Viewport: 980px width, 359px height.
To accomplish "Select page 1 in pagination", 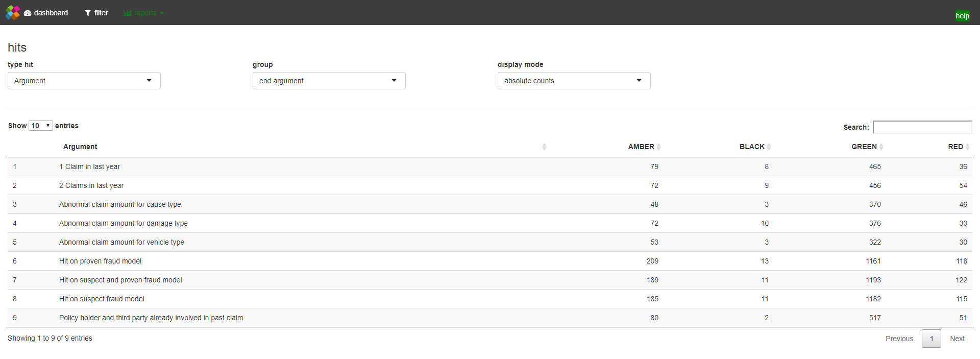I will (x=932, y=339).
